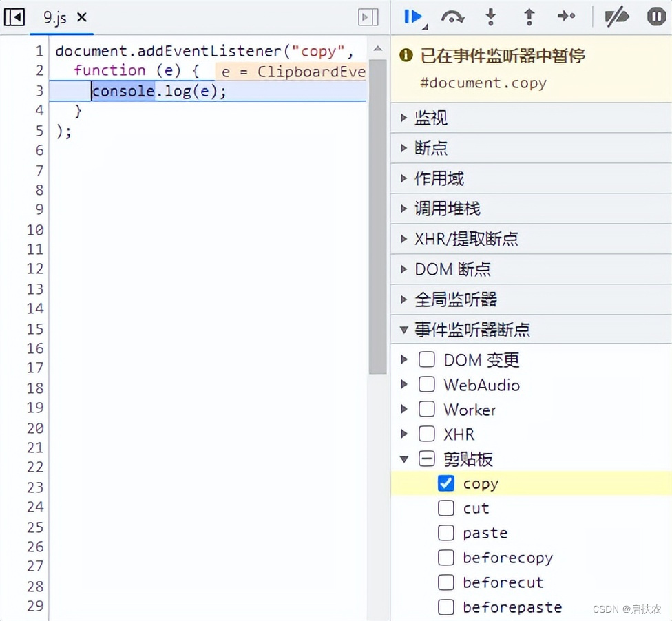
Task: Click the editor vertical scrollbar thumb
Action: tap(377, 216)
